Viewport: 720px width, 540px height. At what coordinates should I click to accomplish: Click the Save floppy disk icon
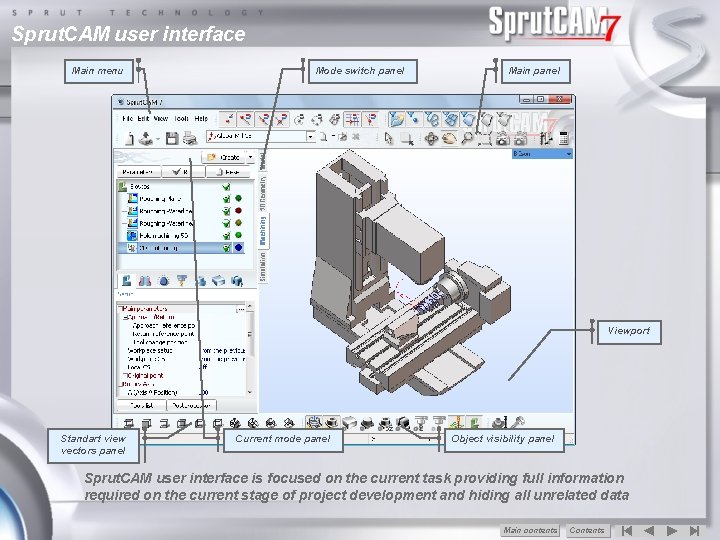click(x=172, y=138)
